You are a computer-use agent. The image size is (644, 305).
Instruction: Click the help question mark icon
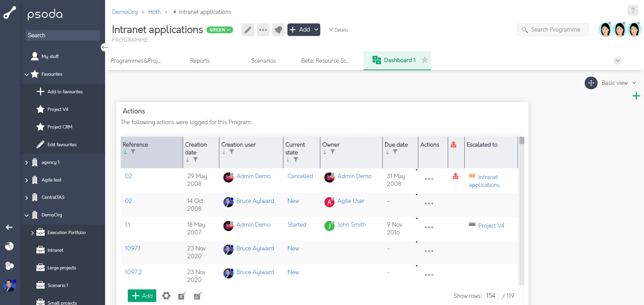point(632,11)
